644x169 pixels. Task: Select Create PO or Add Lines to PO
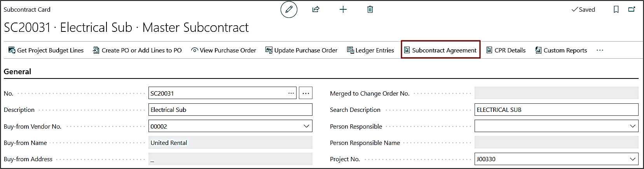pyautogui.click(x=137, y=51)
